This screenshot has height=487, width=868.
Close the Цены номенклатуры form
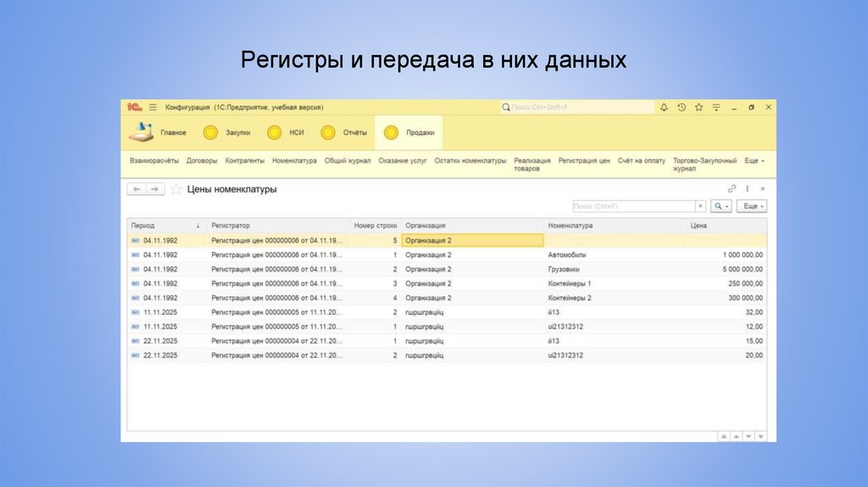pyautogui.click(x=763, y=189)
